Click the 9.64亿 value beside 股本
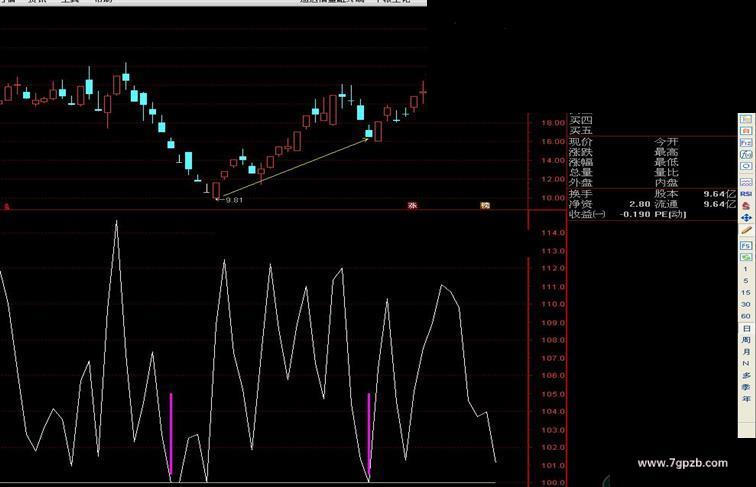756x487 pixels. (x=719, y=194)
